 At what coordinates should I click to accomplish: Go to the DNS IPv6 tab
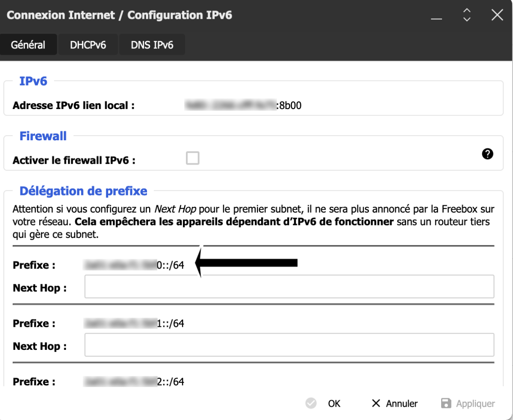(152, 45)
